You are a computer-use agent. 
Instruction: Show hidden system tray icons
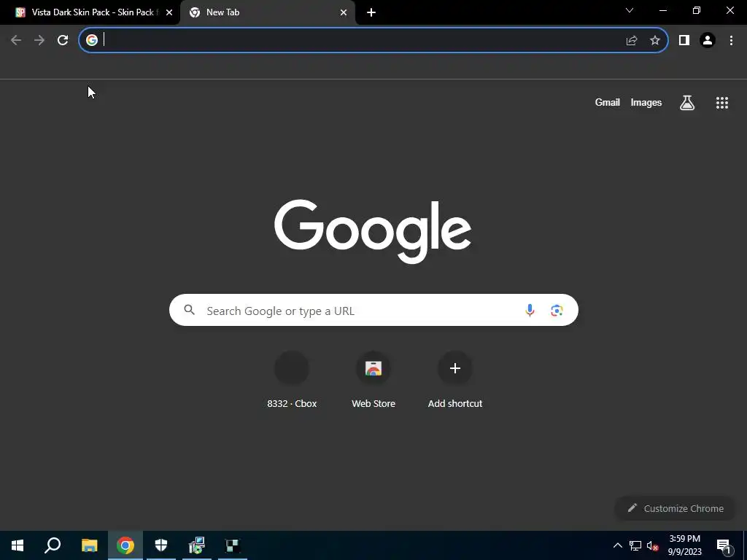point(617,545)
